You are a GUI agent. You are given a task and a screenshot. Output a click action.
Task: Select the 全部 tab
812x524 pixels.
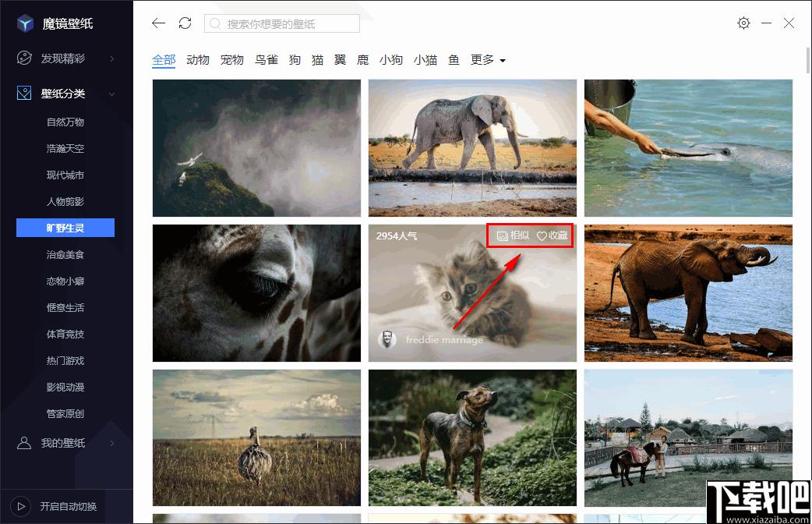[164, 60]
